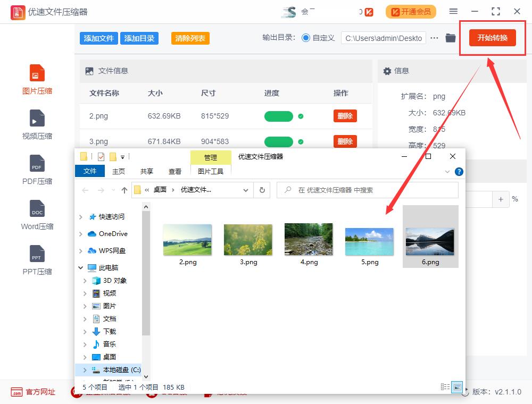The width and height of the screenshot is (532, 404).
Task: Switch to the 图片工具 ribbon tab
Action: pos(211,171)
